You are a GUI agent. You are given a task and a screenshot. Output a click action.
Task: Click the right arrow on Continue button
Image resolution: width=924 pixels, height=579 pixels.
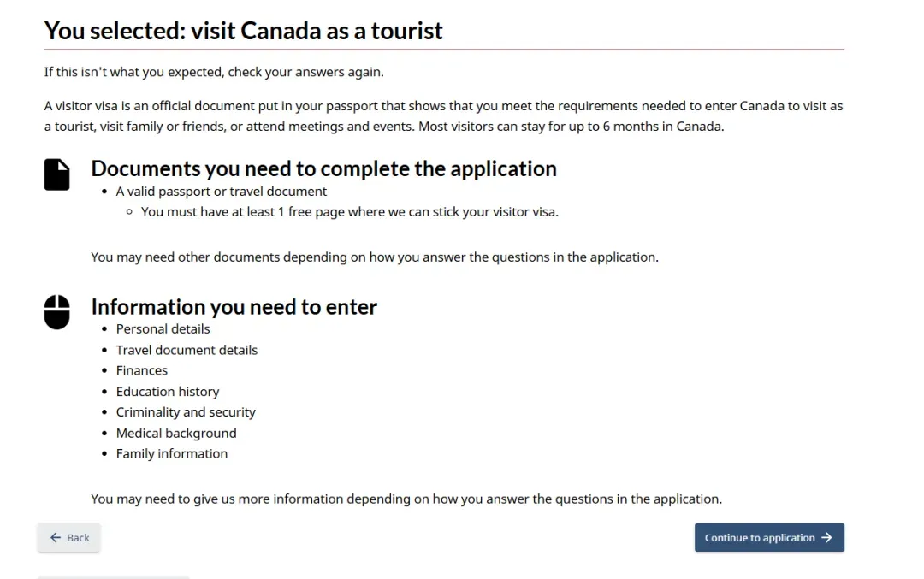826,538
